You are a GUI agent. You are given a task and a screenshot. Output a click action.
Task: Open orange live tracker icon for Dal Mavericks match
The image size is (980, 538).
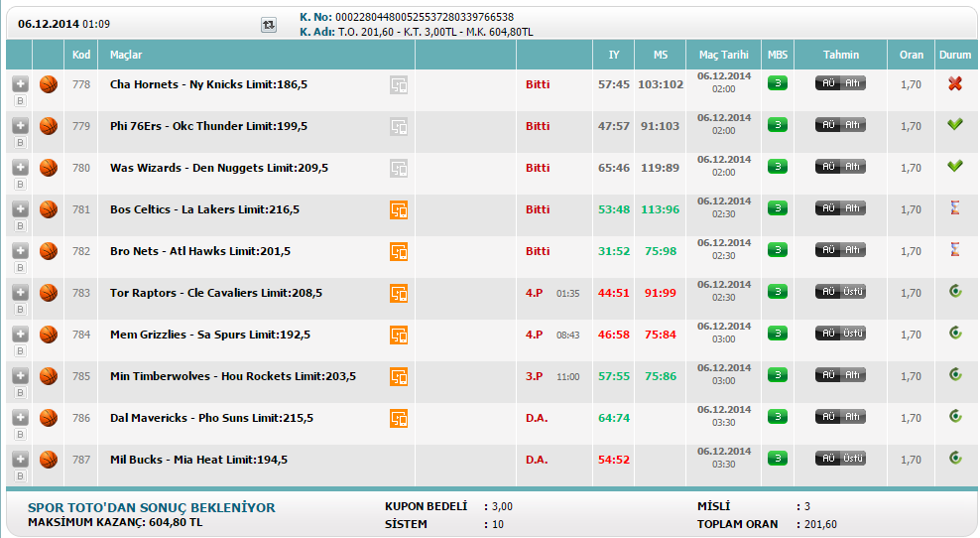click(399, 419)
